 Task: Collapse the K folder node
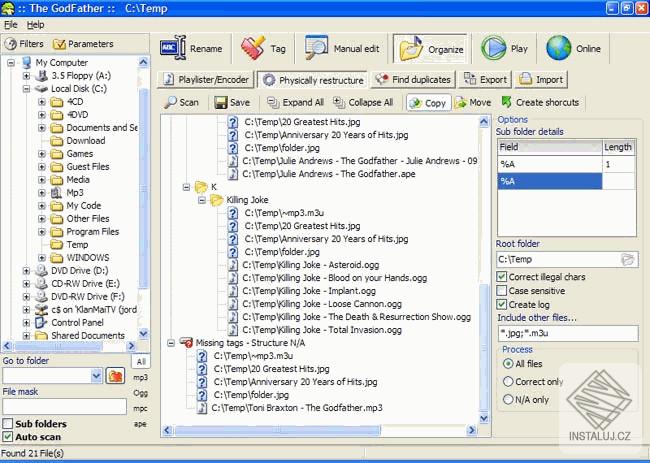(x=186, y=187)
